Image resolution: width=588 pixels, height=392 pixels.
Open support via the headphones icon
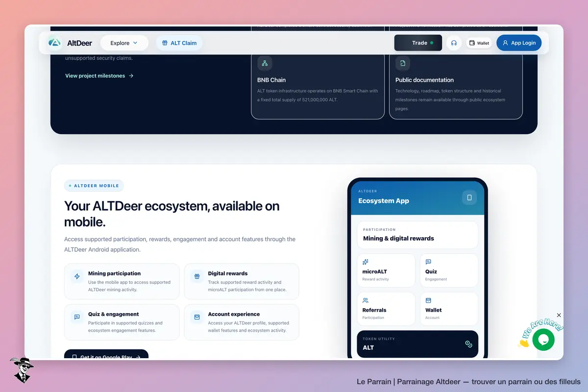tap(454, 43)
